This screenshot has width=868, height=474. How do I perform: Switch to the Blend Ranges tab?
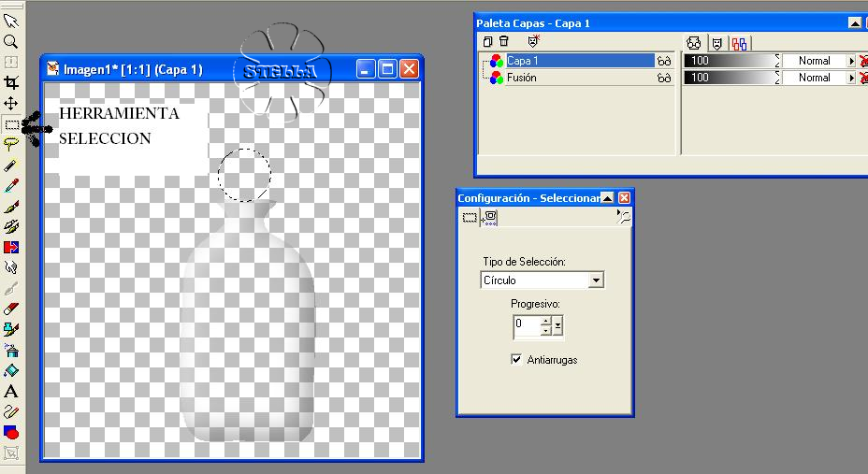(739, 43)
